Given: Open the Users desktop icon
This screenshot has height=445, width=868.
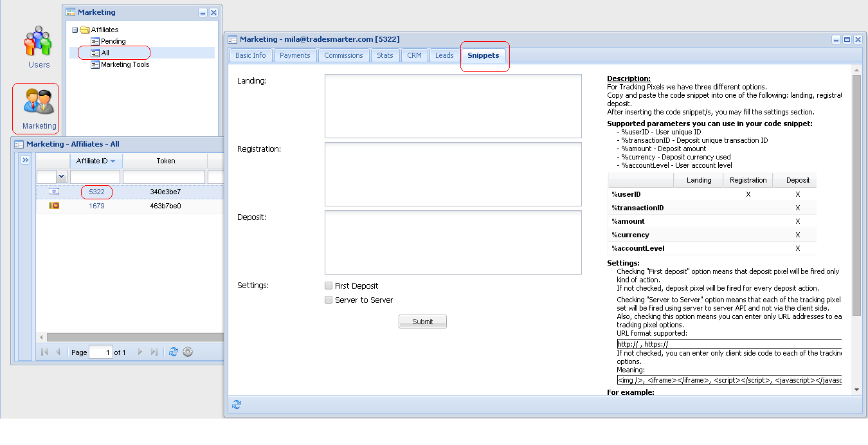Looking at the screenshot, I should tap(39, 47).
